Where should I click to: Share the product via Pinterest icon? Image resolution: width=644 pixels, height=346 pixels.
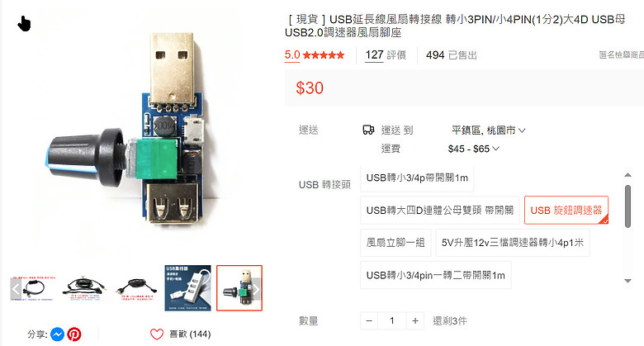(x=74, y=334)
